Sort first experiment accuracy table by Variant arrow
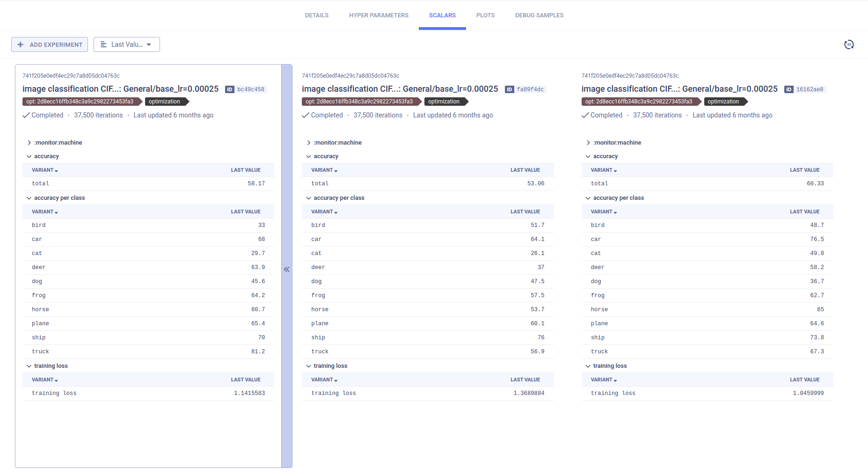 click(56, 171)
